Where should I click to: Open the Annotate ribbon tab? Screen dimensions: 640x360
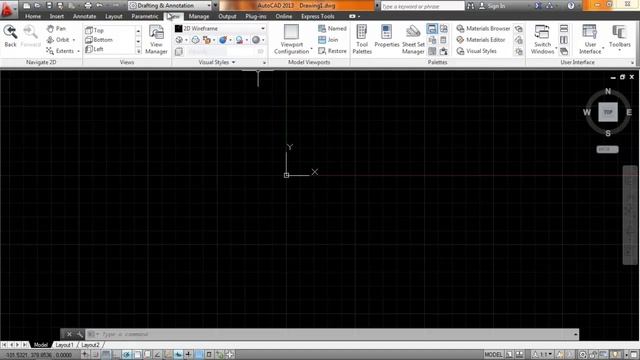coord(84,16)
